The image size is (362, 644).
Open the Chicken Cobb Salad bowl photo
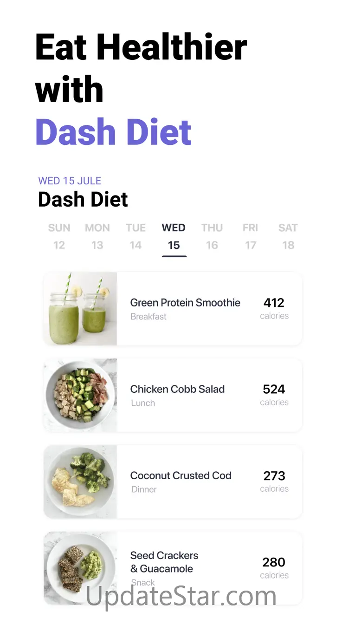click(80, 395)
